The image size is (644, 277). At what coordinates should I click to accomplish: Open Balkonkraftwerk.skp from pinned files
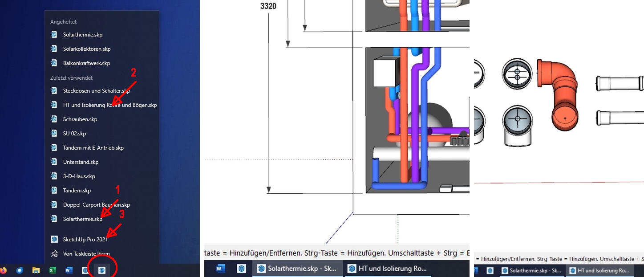[x=102, y=63]
